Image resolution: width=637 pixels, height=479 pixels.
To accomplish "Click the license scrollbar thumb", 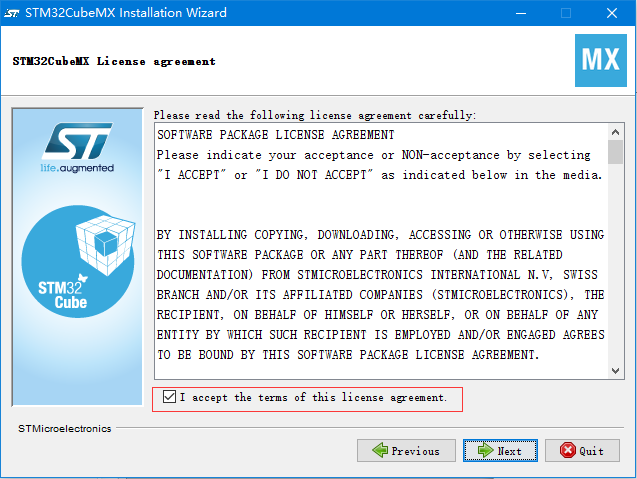I will point(615,152).
